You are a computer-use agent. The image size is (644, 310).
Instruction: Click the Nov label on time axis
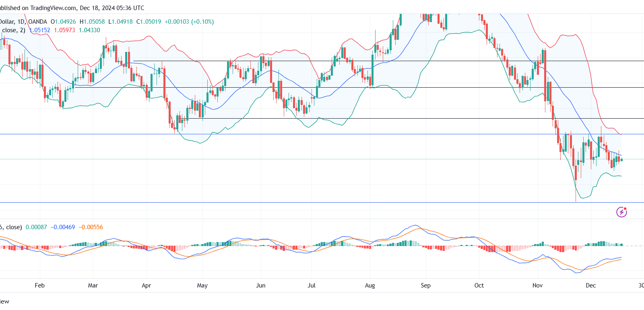click(x=538, y=285)
